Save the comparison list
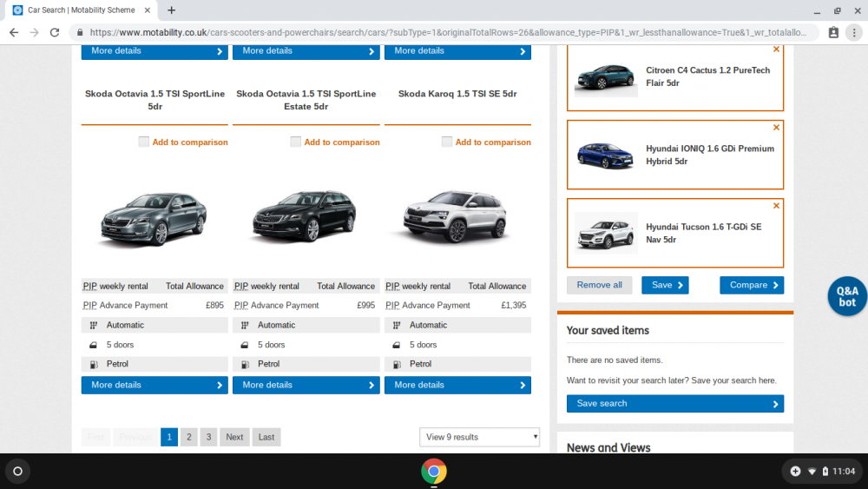The image size is (868, 489). 665,285
